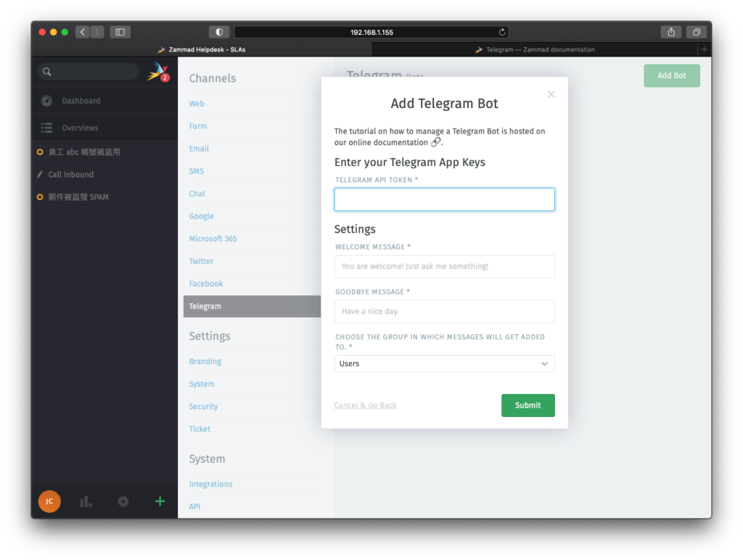Select Chat channel
743x560 pixels.
[x=197, y=194]
